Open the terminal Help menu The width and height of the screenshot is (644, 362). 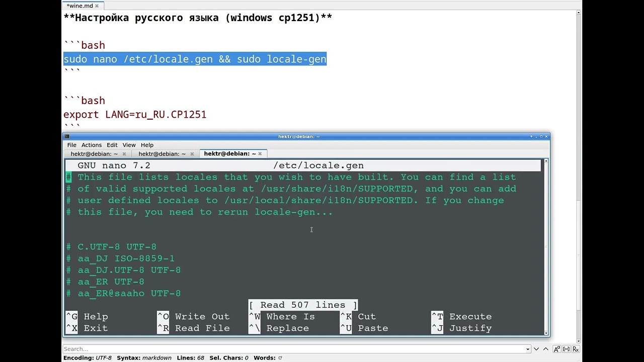click(x=147, y=145)
